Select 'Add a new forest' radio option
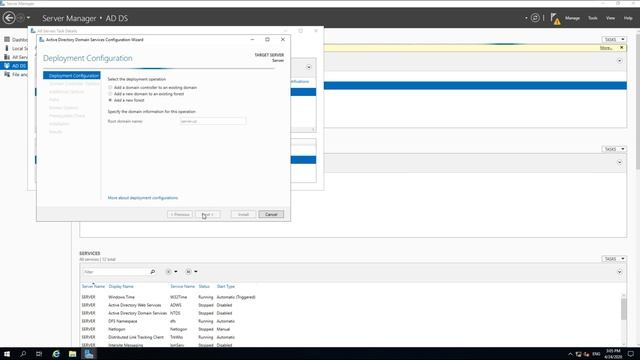The image size is (640, 360). point(110,100)
